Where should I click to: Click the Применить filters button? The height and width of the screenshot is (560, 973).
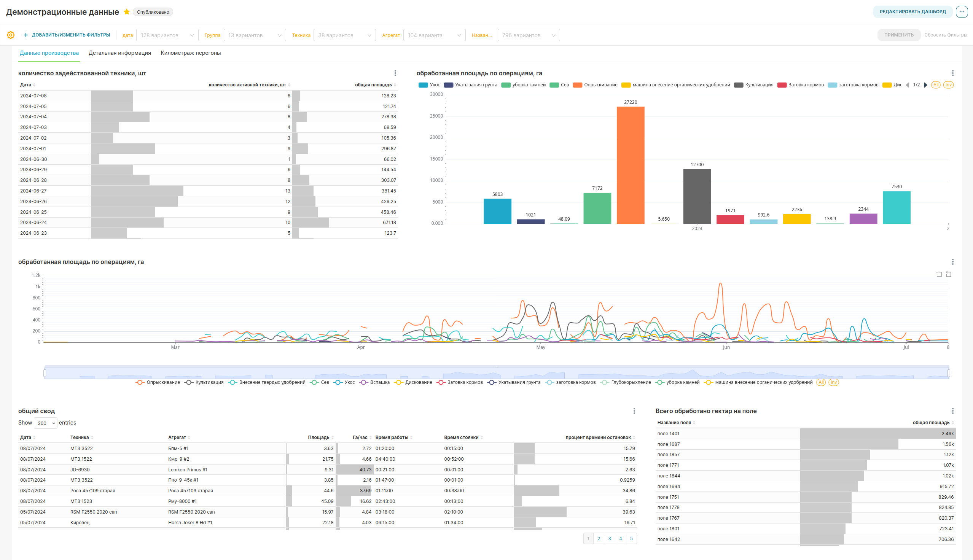(x=898, y=35)
